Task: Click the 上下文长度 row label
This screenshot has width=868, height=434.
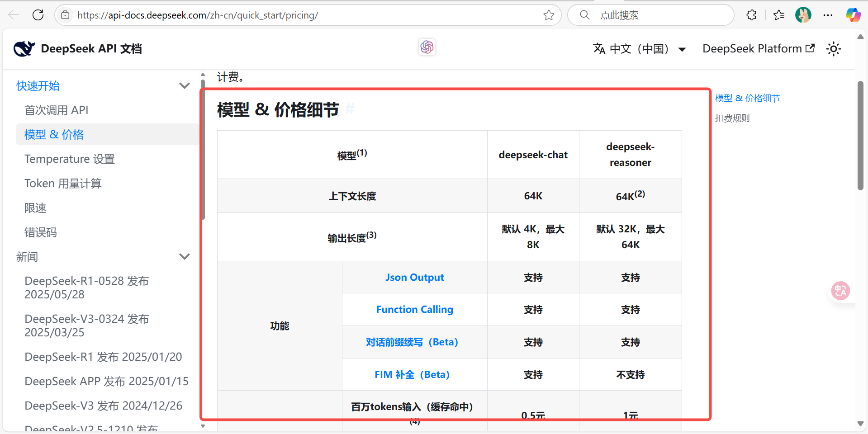Action: [x=352, y=196]
